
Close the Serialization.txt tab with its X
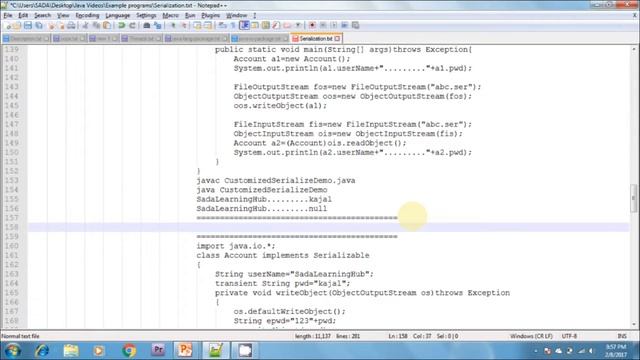[337, 39]
